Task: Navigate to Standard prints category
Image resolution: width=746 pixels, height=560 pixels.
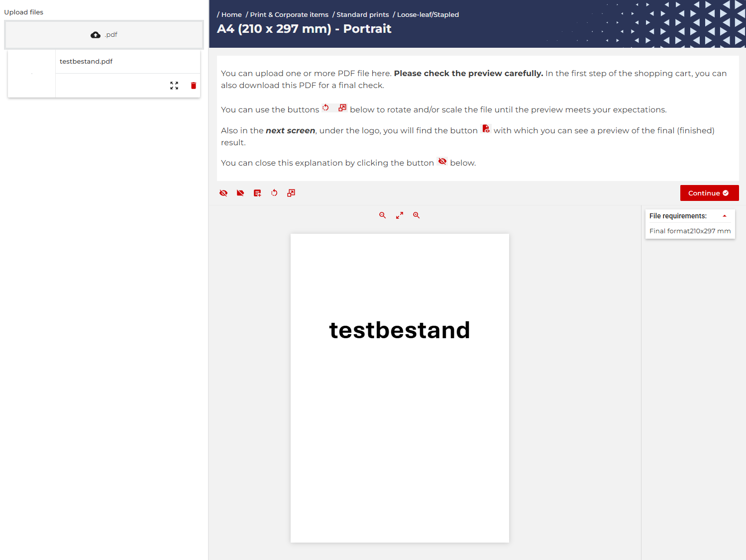Action: click(362, 14)
